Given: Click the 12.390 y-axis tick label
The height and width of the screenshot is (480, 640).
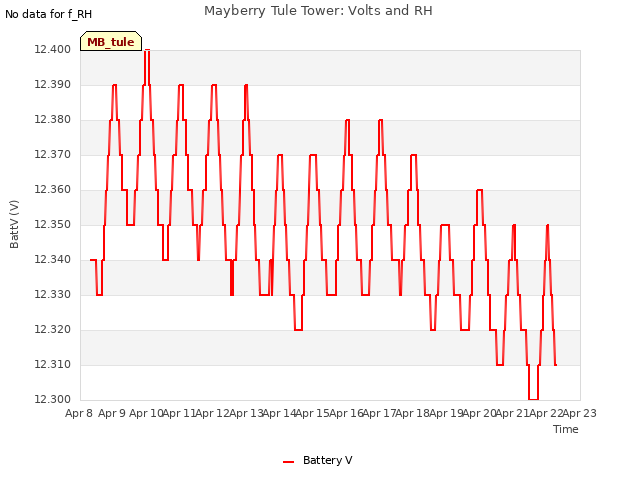Looking at the screenshot, I should pos(53,85).
